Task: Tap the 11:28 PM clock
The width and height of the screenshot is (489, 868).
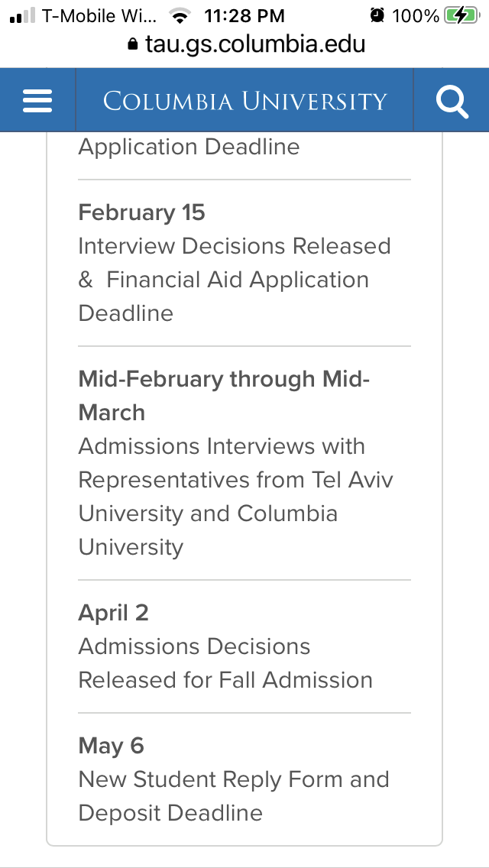Action: click(x=244, y=15)
